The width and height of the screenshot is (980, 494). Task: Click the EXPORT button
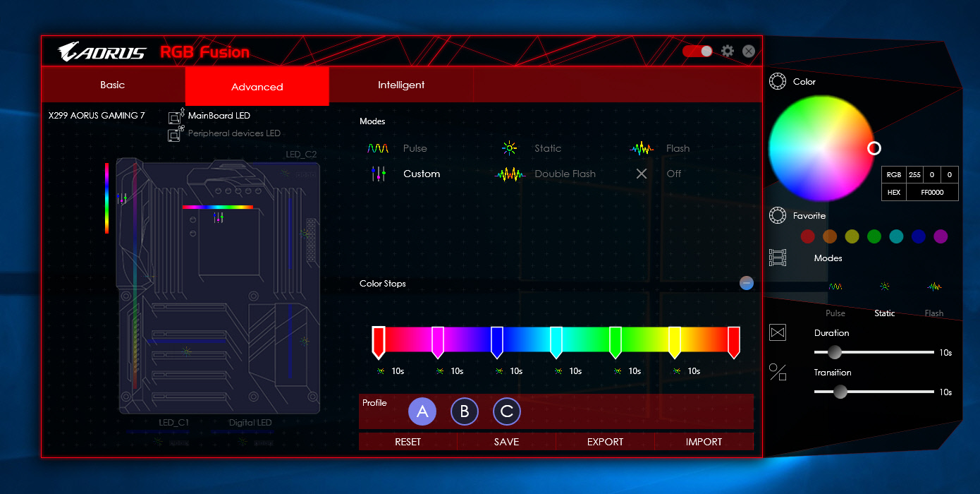(605, 442)
